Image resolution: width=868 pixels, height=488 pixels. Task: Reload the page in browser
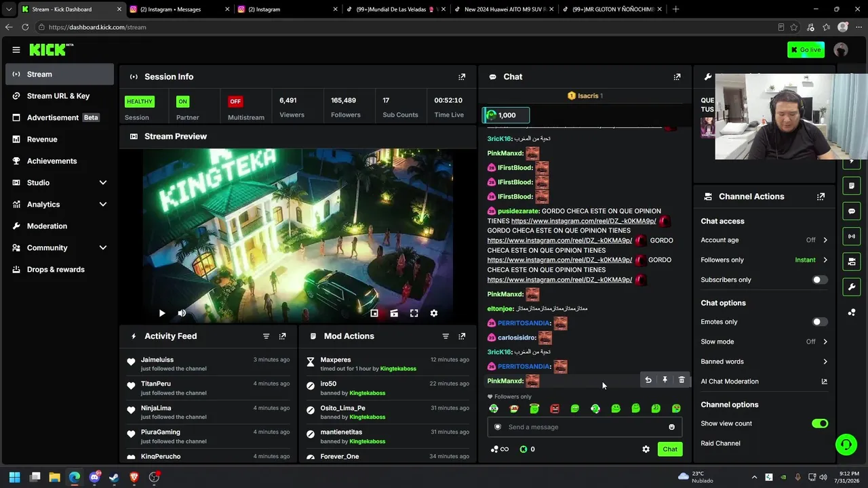click(x=25, y=27)
